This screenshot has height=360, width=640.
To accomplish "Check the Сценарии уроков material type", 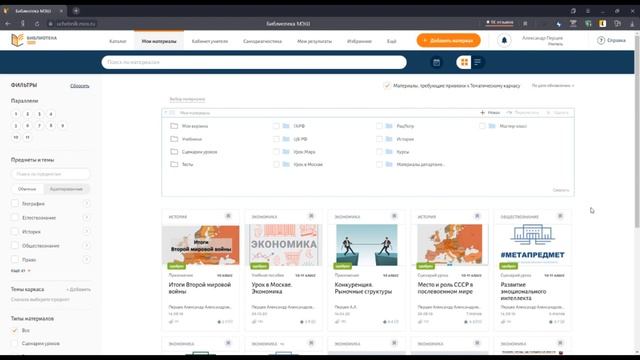I will (x=15, y=343).
